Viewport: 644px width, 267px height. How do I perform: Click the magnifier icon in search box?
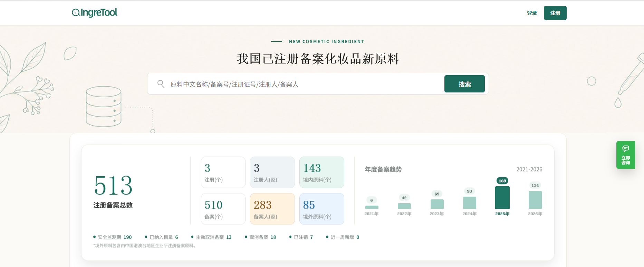tap(161, 84)
